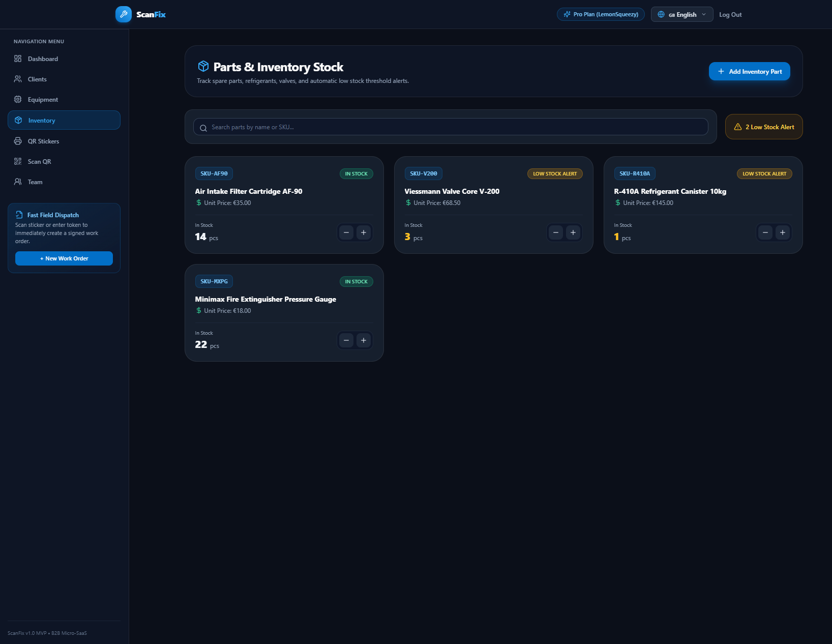The width and height of the screenshot is (832, 644).
Task: Click dollar icon on Viessmann Valve card
Action: pos(408,202)
